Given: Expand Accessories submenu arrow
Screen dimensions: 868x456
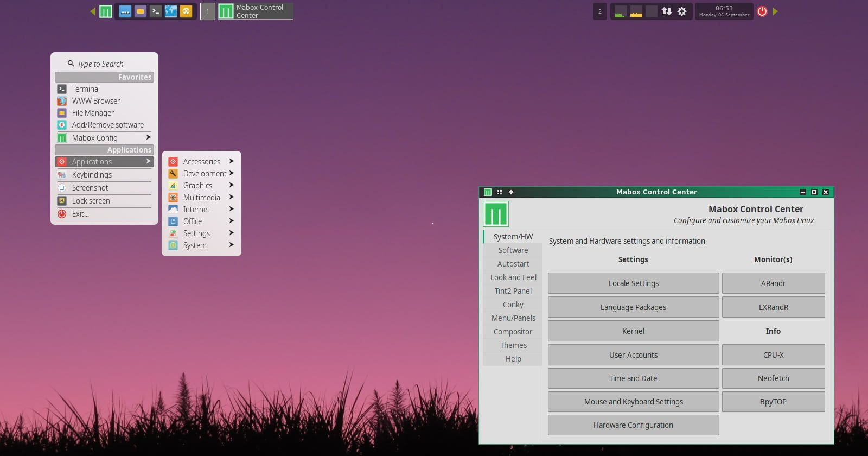Looking at the screenshot, I should (232, 161).
